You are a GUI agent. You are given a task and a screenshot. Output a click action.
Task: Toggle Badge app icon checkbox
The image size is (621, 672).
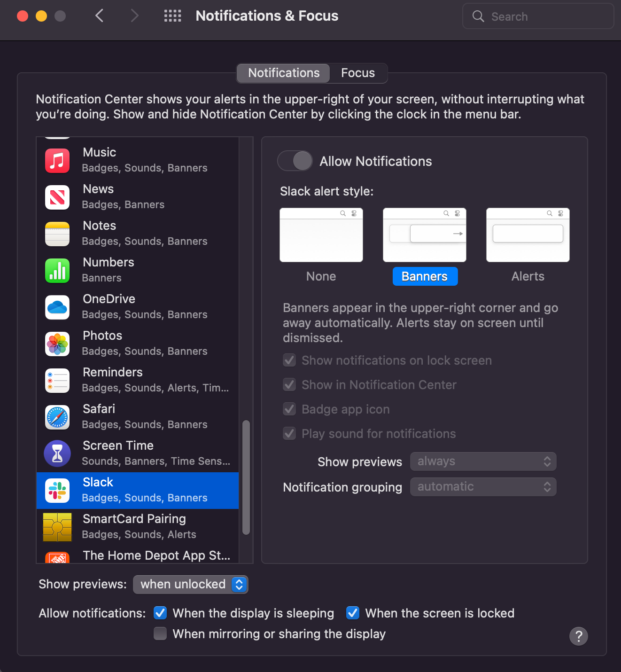pyautogui.click(x=289, y=409)
